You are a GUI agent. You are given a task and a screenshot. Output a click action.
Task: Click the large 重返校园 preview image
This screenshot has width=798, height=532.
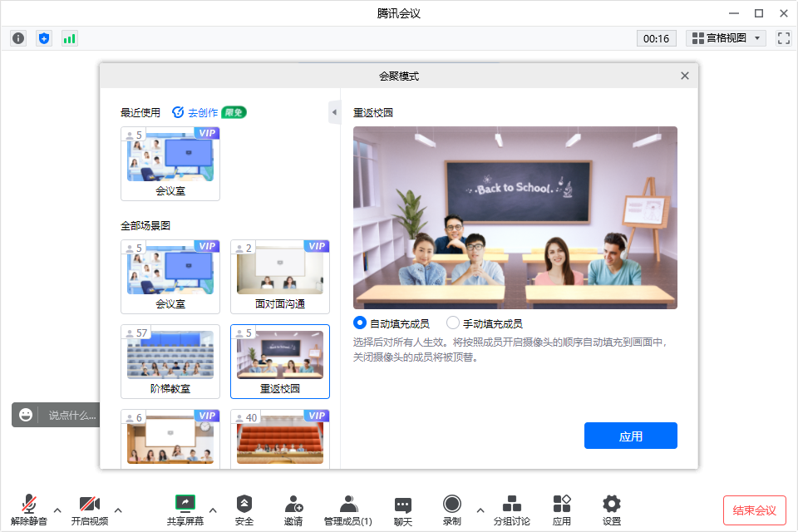coord(515,218)
